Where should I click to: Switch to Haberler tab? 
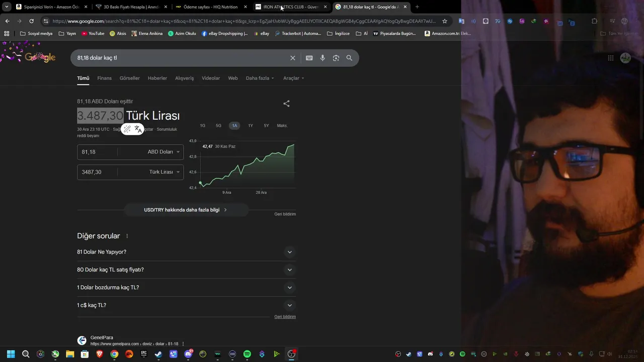[x=157, y=78]
